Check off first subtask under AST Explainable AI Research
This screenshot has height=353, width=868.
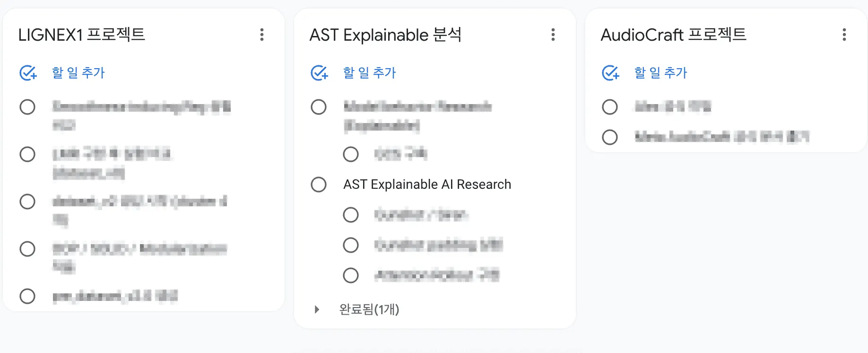coord(351,215)
